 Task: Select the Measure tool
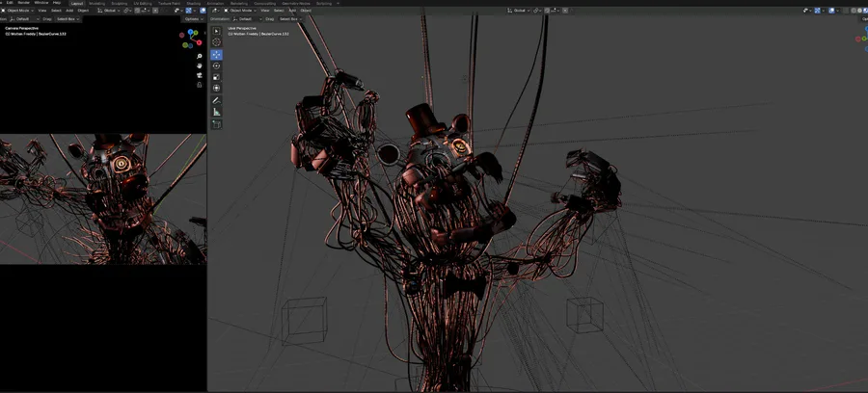pyautogui.click(x=216, y=112)
